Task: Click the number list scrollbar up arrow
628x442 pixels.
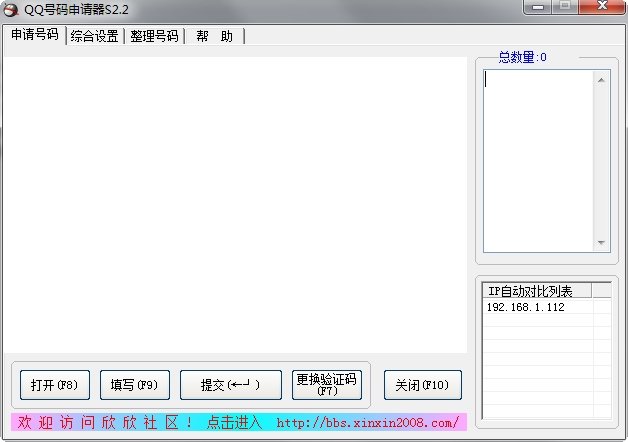Action: coord(601,80)
